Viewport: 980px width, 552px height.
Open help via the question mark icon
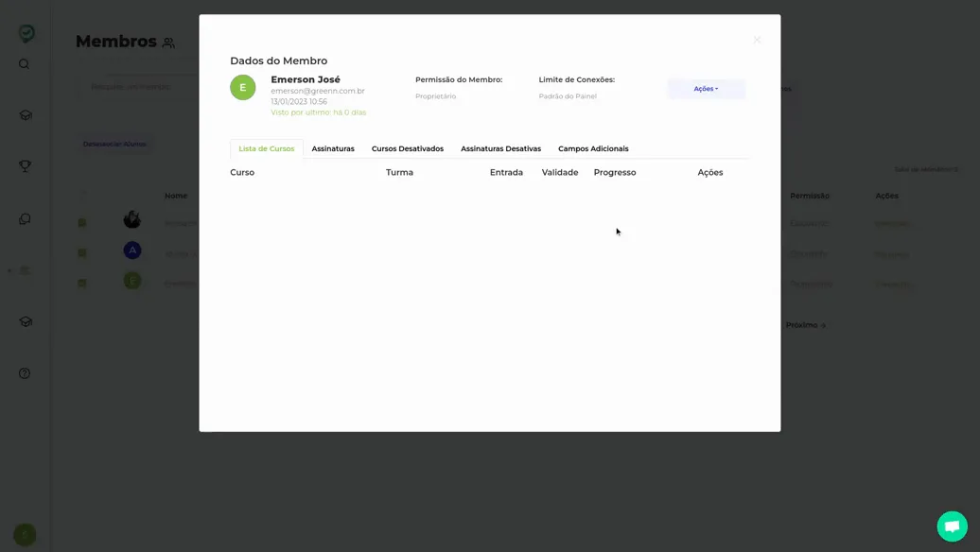click(25, 373)
